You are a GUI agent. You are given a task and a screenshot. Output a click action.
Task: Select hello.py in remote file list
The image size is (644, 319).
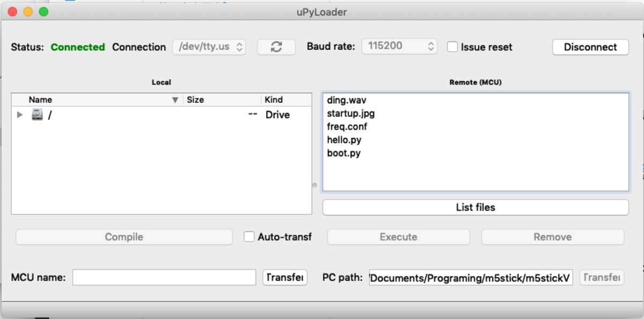coord(344,140)
